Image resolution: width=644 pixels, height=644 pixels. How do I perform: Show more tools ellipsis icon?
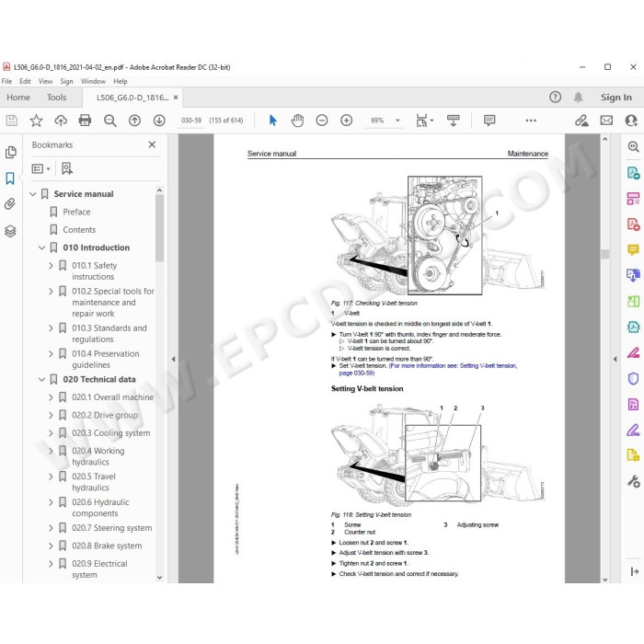point(531,121)
